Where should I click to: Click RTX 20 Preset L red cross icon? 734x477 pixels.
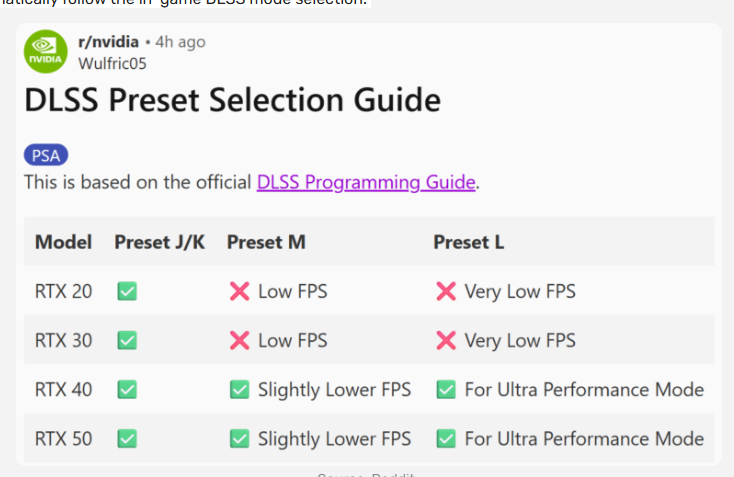pos(446,291)
